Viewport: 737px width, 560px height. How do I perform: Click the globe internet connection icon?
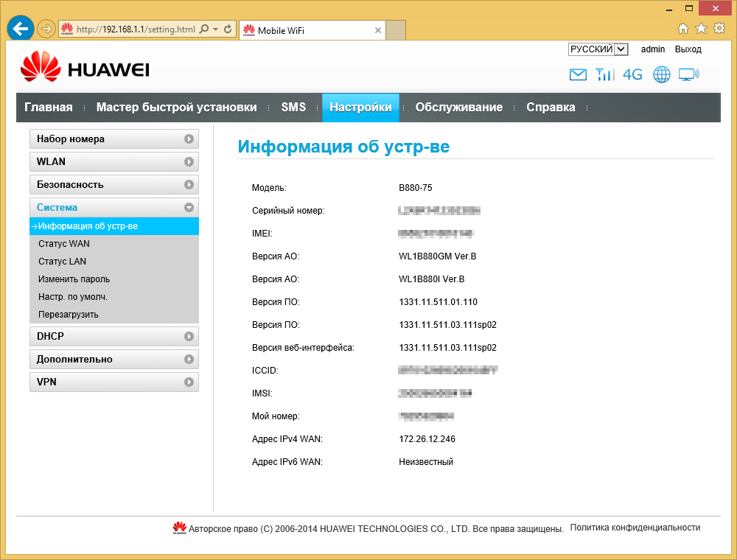pyautogui.click(x=661, y=74)
